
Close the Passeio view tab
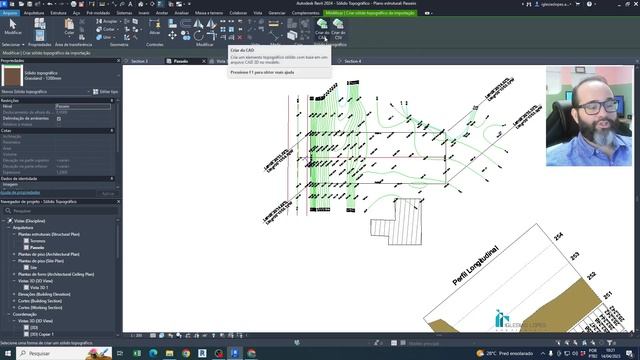(204, 61)
